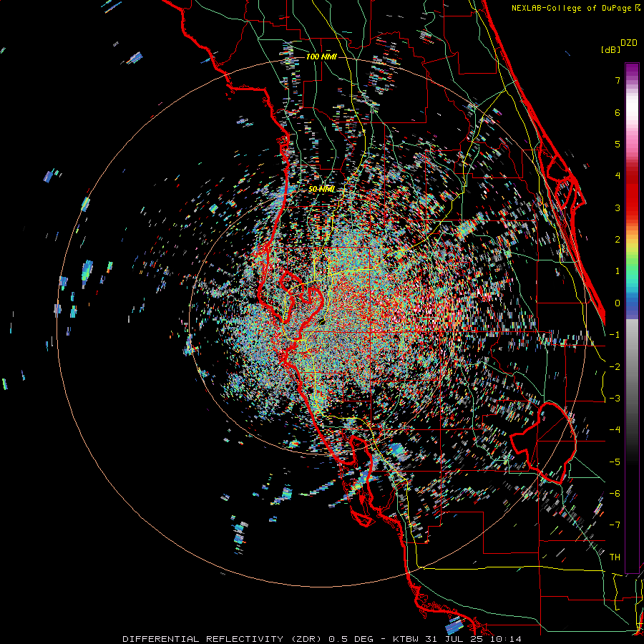644x644 pixels.
Task: Click the -4 dB tick label on the scale
Action: tap(615, 429)
